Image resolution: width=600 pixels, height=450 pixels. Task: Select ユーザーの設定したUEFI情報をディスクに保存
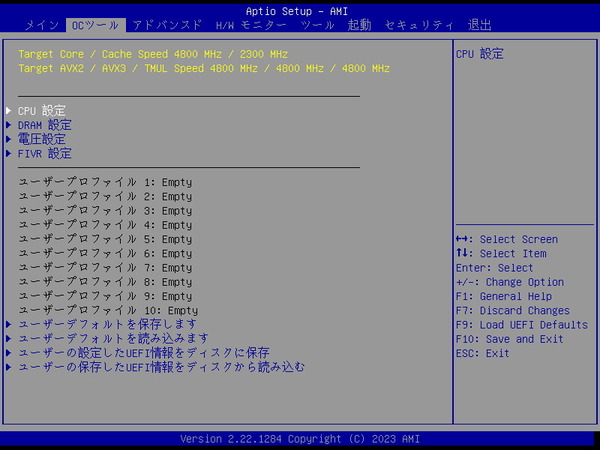click(x=144, y=353)
